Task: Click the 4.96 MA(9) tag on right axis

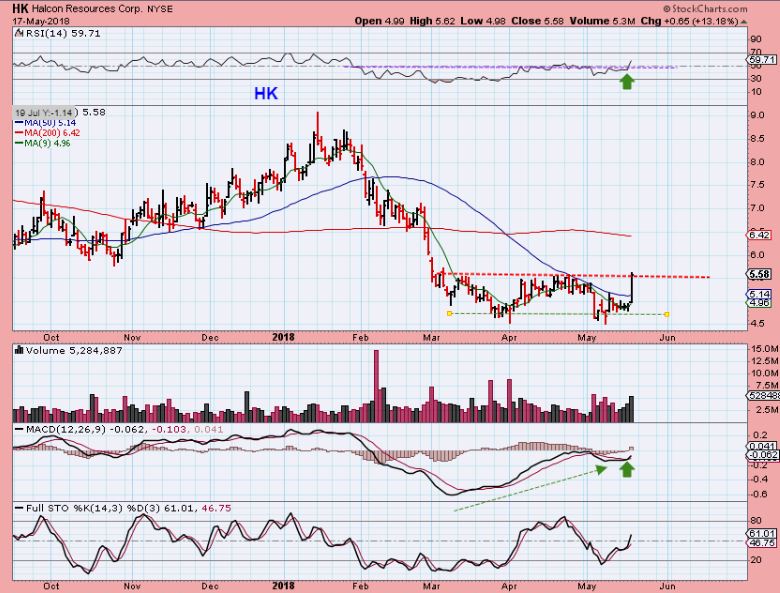Action: point(759,302)
